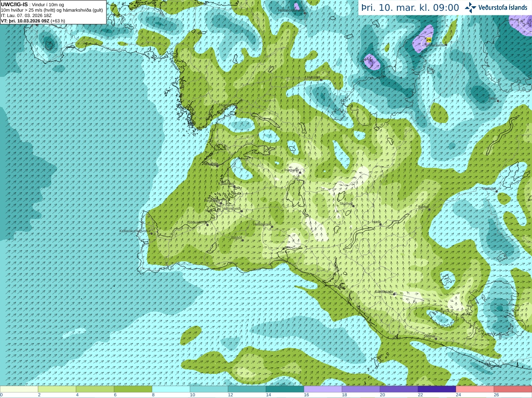Viewport: 532px width, 398px height.
Task: Click the Veðurstofa Íslands logo
Action: tap(496, 7)
